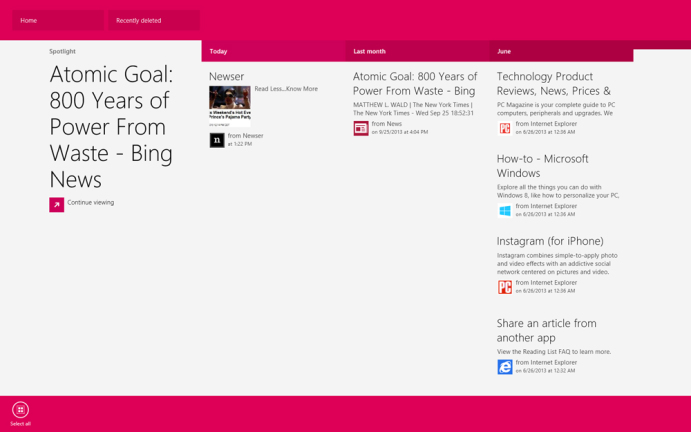Open the Newser article thumbnail

click(229, 103)
